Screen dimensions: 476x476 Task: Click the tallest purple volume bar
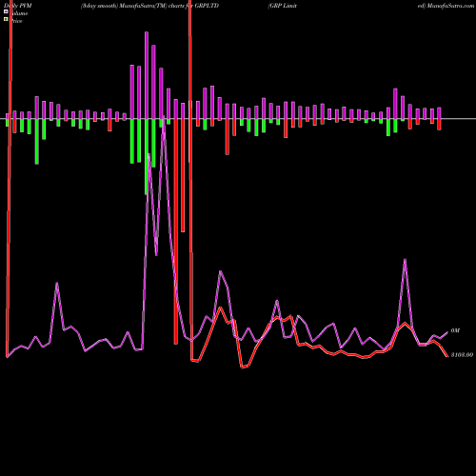tap(147, 75)
